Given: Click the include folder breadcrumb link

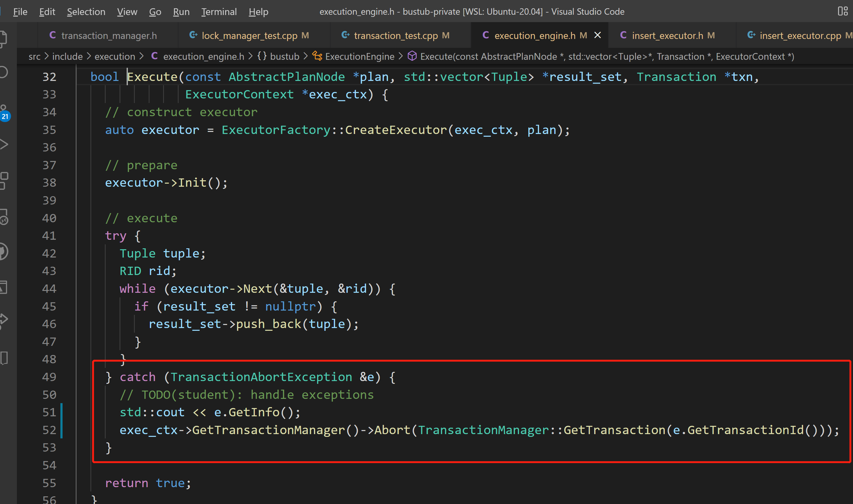Looking at the screenshot, I should (x=67, y=56).
